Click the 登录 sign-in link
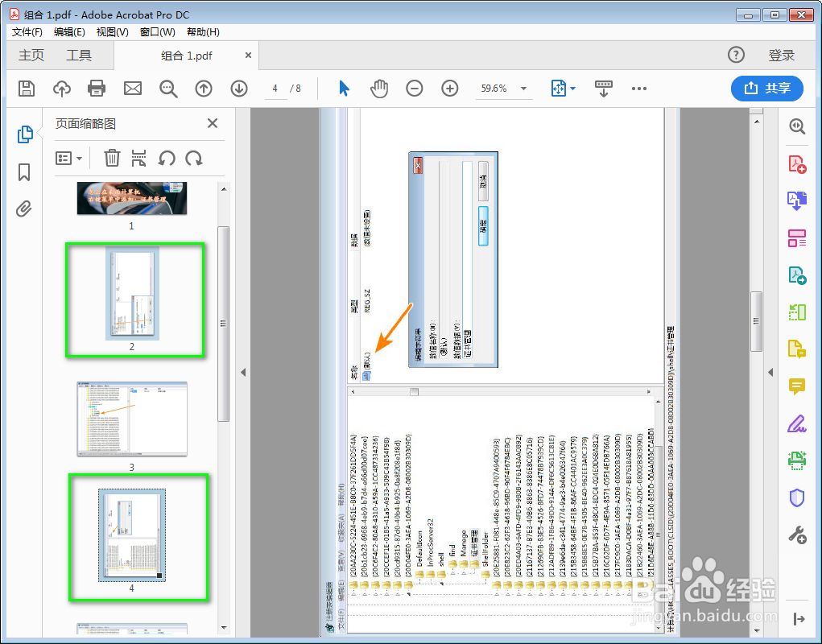 click(x=782, y=55)
